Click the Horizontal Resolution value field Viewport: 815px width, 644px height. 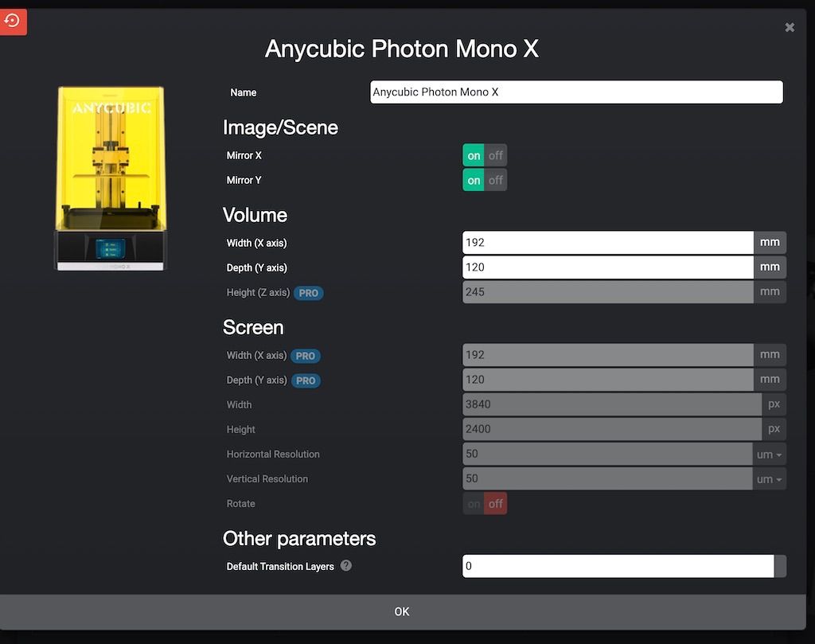(607, 454)
